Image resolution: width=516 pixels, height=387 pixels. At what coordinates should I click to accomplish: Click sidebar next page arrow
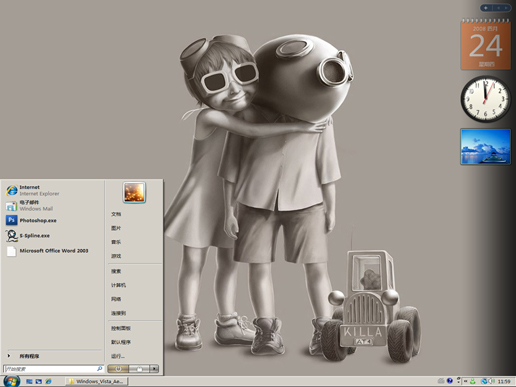click(506, 7)
